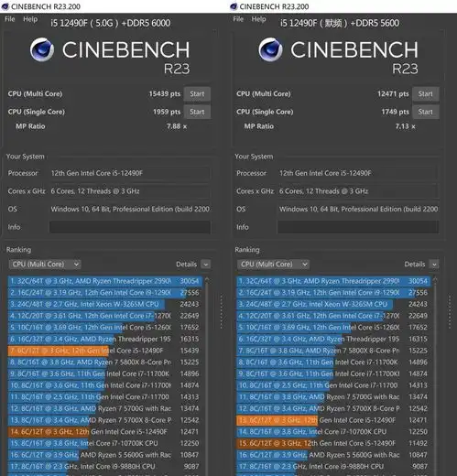Select rank 5 row scoring 17652 in right window
Viewport: 457px width, 476px height.
point(333,328)
